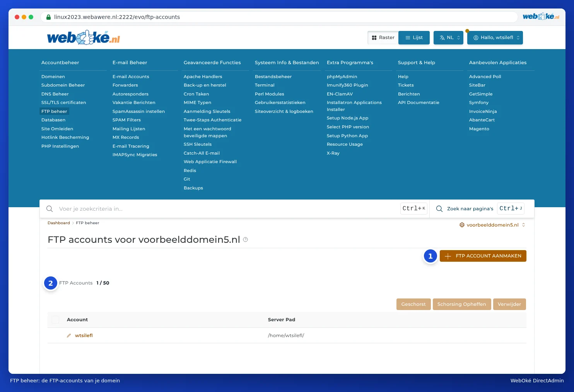Select Cron Taken under Geavanceerde Functies

click(196, 94)
